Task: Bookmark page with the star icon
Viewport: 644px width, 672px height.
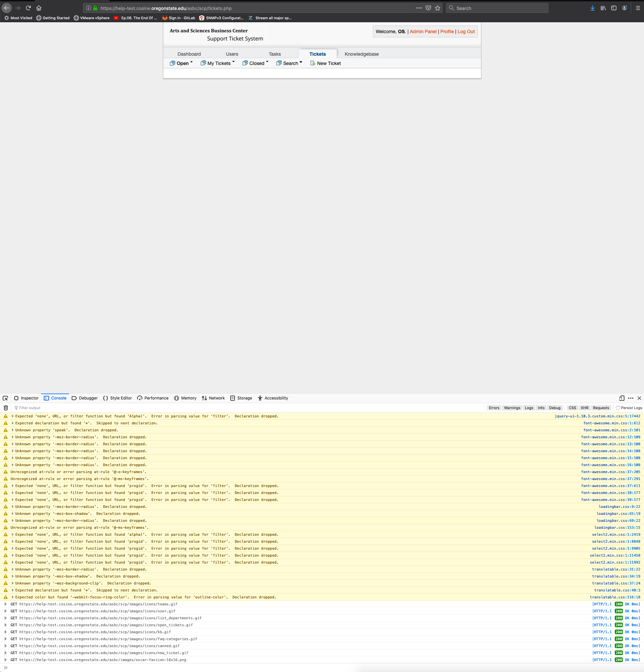Action: pos(437,8)
